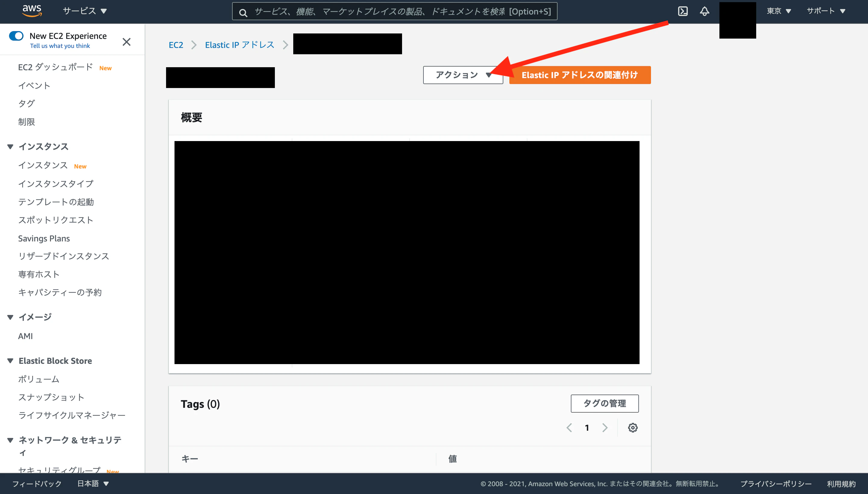Open the 日本語 language selector
This screenshot has width=868, height=494.
(93, 483)
